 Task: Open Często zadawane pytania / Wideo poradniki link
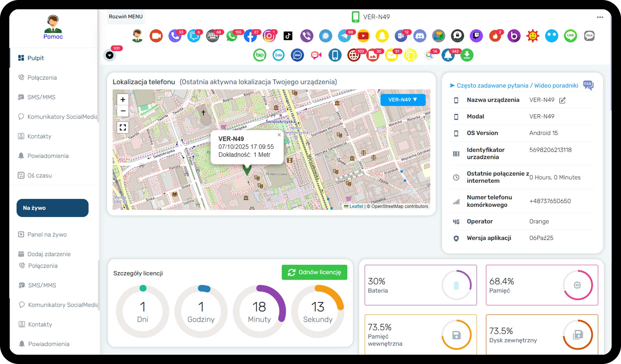(x=517, y=85)
